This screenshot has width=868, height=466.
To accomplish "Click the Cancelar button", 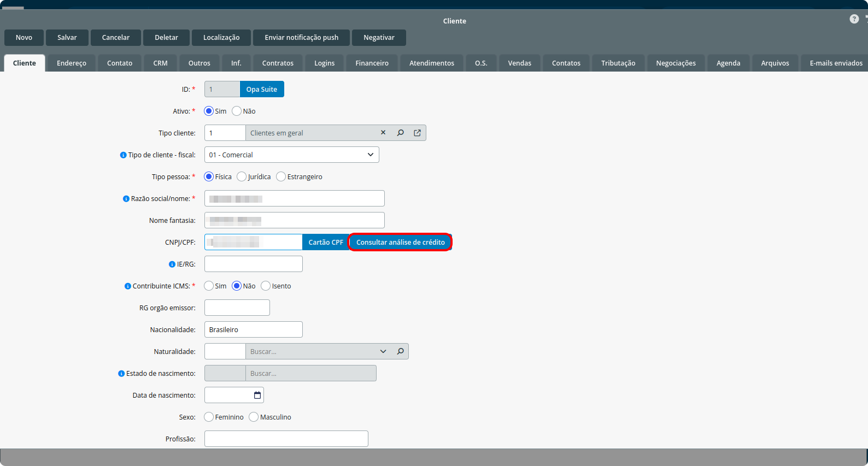I will click(x=116, y=38).
